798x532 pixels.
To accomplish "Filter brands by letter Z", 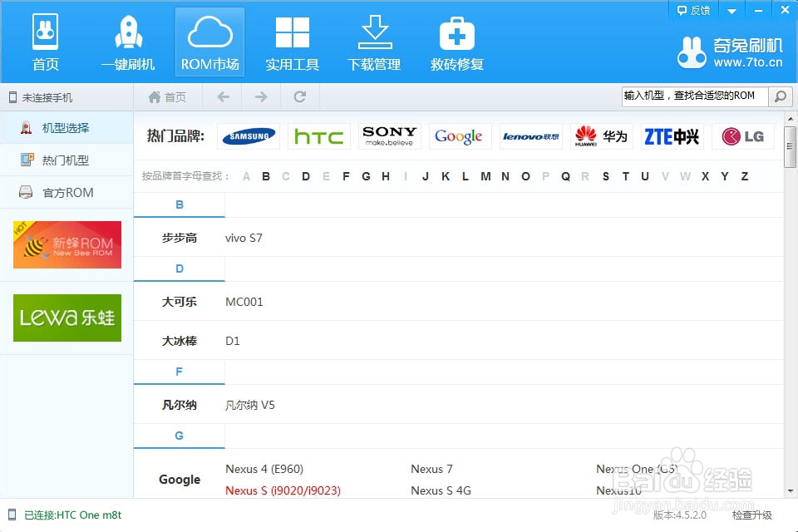I will point(745,176).
